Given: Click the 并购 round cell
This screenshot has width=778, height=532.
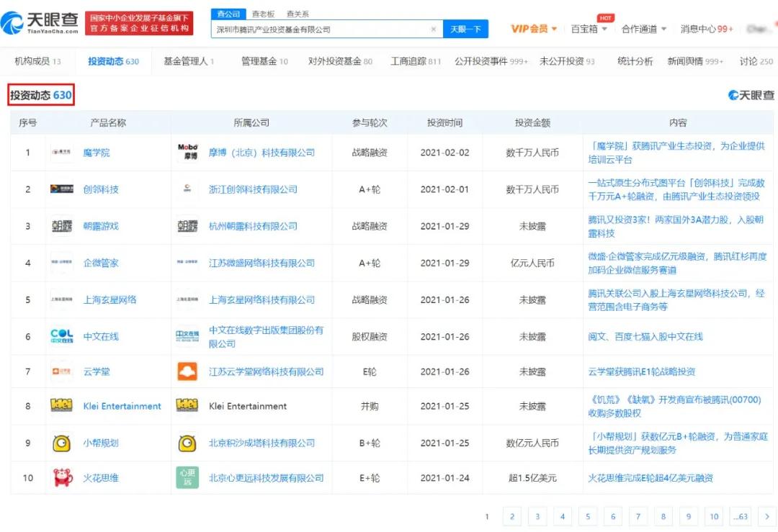Looking at the screenshot, I should tap(370, 406).
